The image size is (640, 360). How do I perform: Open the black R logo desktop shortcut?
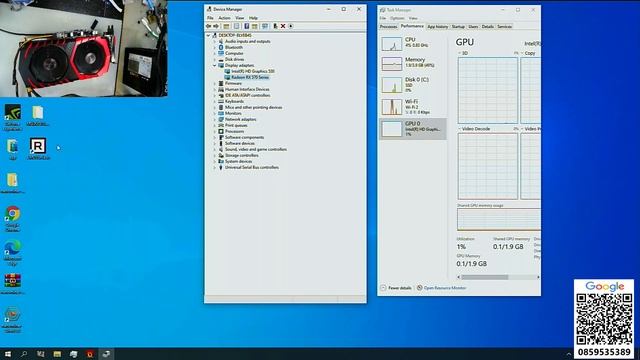click(38, 149)
